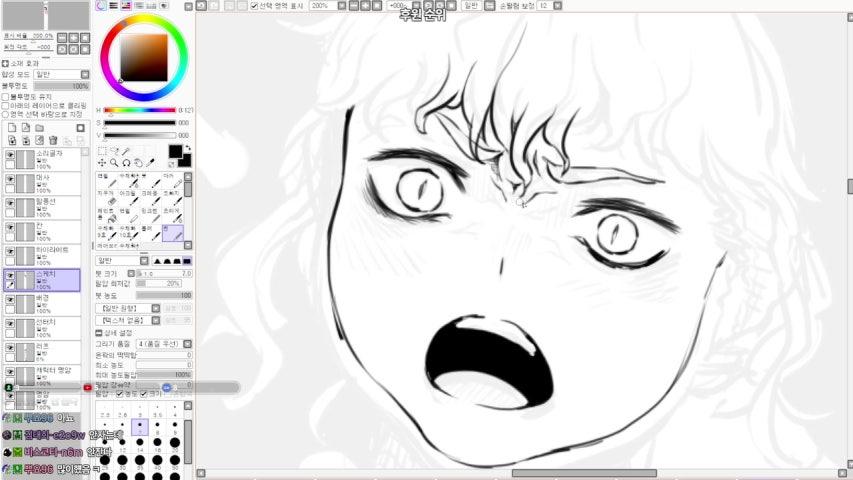Select the Move layer tool

tap(102, 163)
